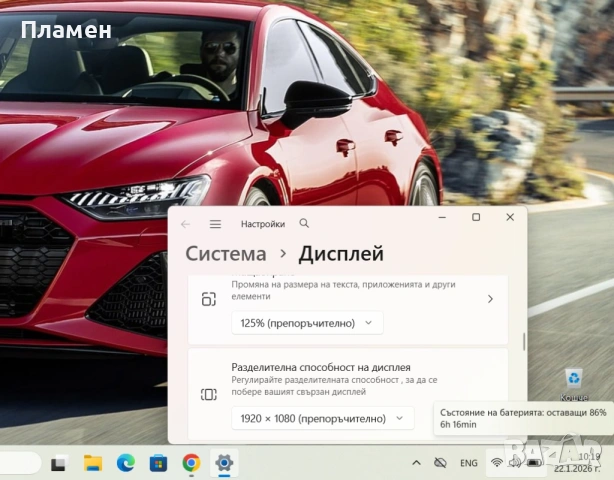
Task: Click the search magnifier icon in Settings
Action: tap(304, 223)
